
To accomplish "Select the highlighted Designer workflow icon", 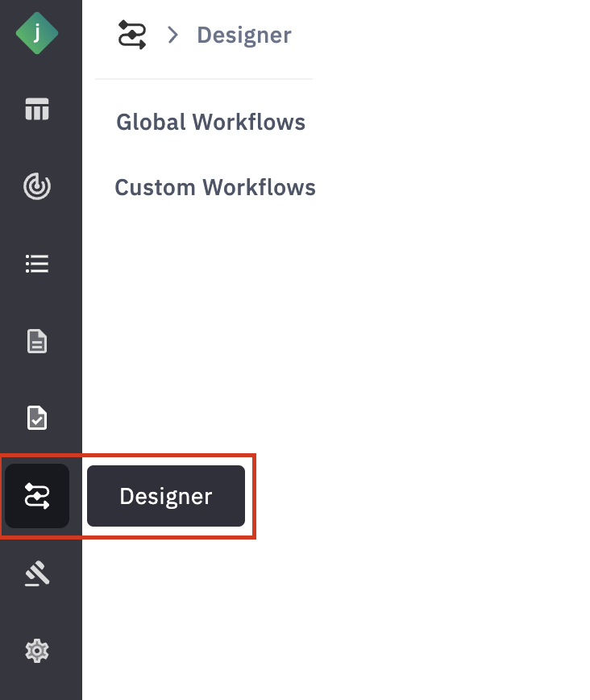I will point(37,495).
